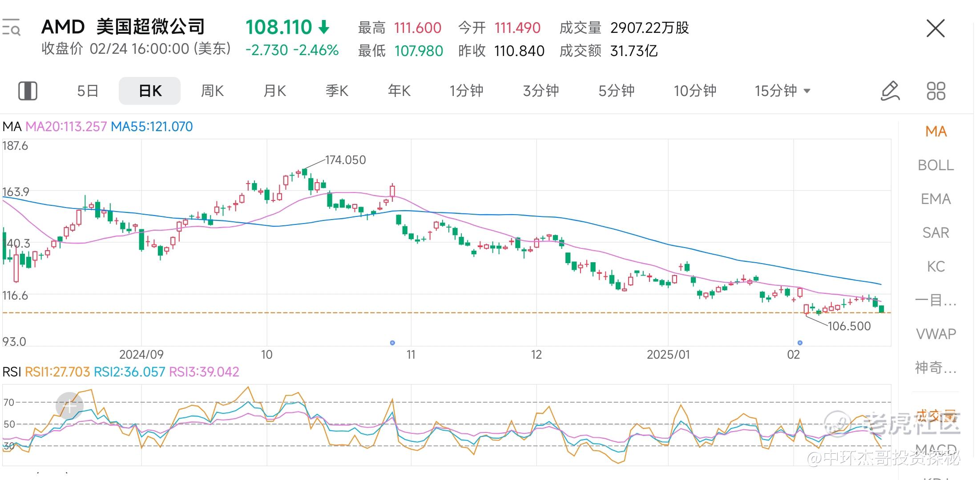Select the 神奇 indicator in sidebar

(x=936, y=368)
